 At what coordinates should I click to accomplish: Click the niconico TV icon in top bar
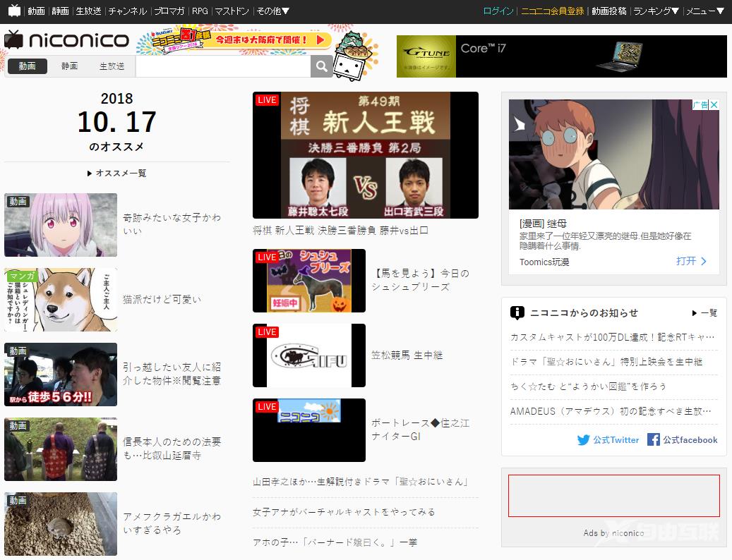tap(15, 11)
